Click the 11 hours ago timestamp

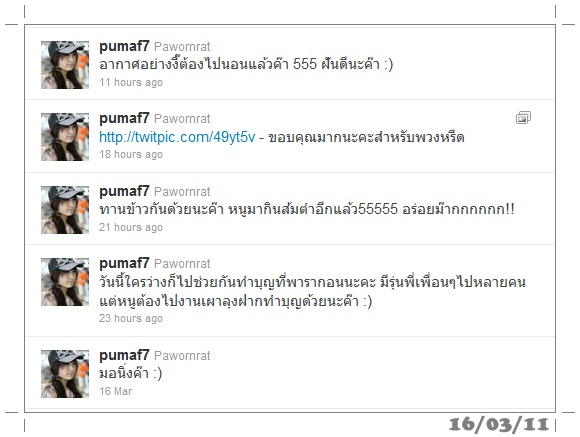131,82
